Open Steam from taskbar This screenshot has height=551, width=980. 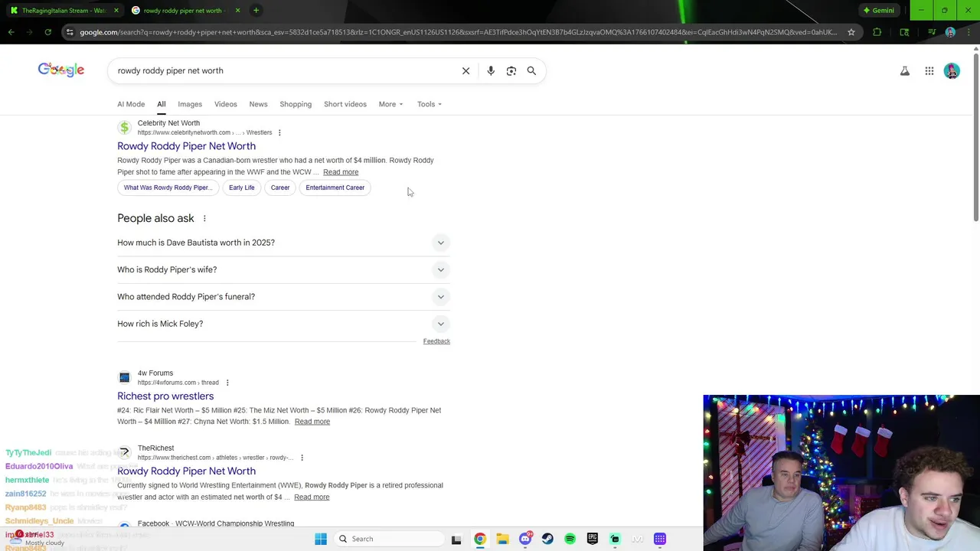547,539
